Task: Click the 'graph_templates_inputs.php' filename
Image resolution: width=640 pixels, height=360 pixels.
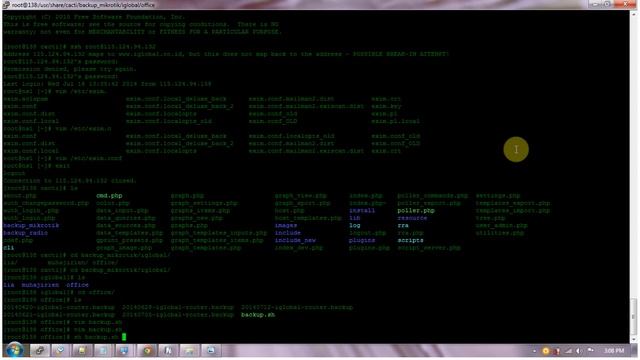Action: point(219,233)
